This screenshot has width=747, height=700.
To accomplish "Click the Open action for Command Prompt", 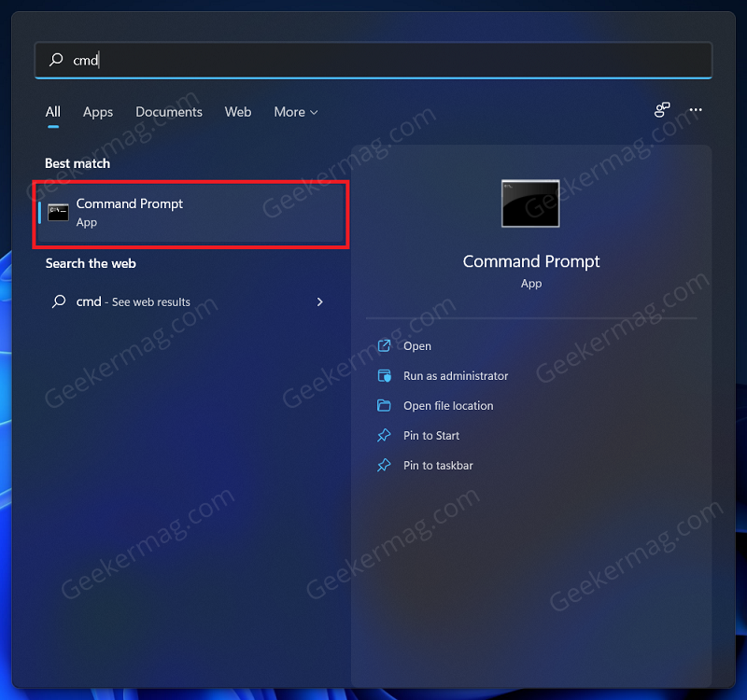I will pos(416,346).
